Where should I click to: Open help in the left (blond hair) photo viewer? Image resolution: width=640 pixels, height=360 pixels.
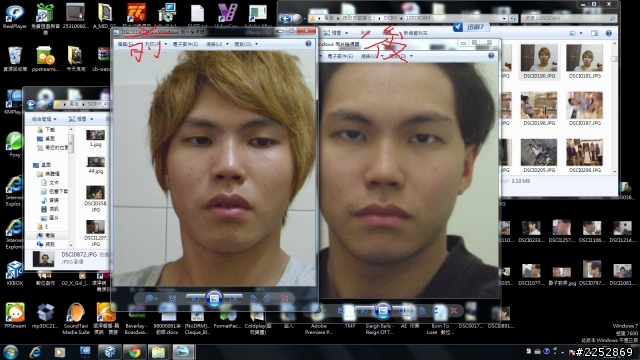(x=308, y=44)
